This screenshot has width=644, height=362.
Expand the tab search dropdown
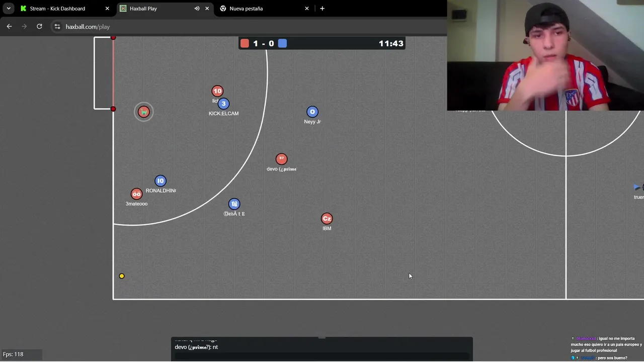coord(9,9)
